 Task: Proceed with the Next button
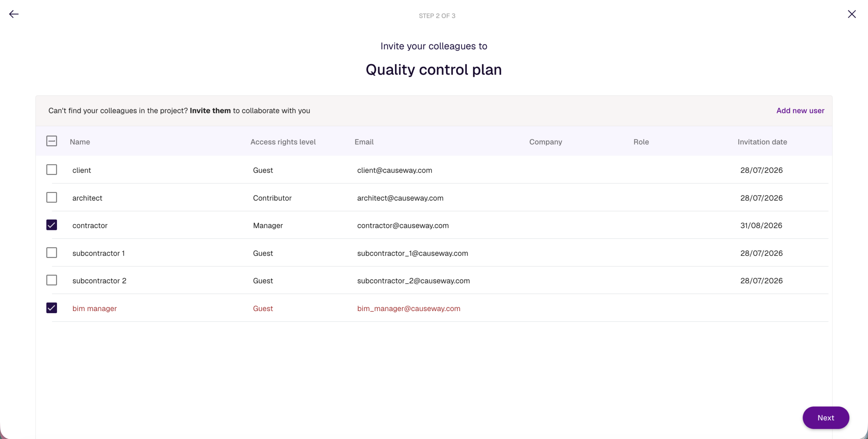pyautogui.click(x=826, y=418)
